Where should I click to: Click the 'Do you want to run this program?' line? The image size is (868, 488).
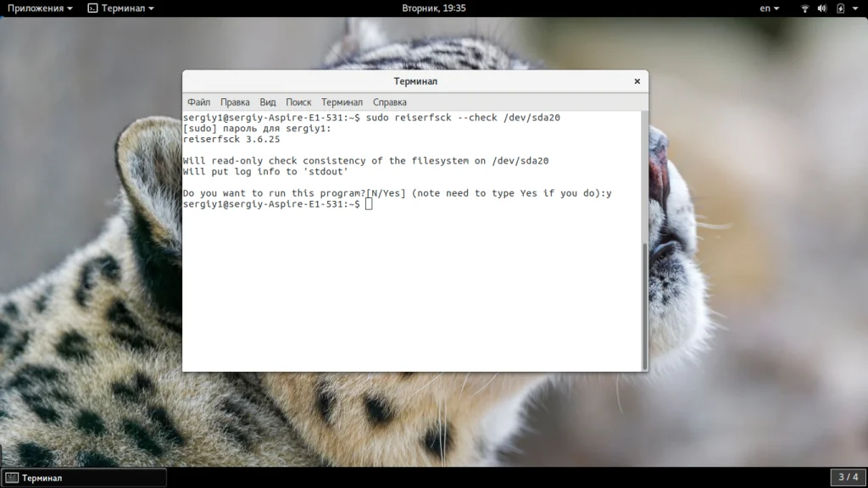coord(398,194)
